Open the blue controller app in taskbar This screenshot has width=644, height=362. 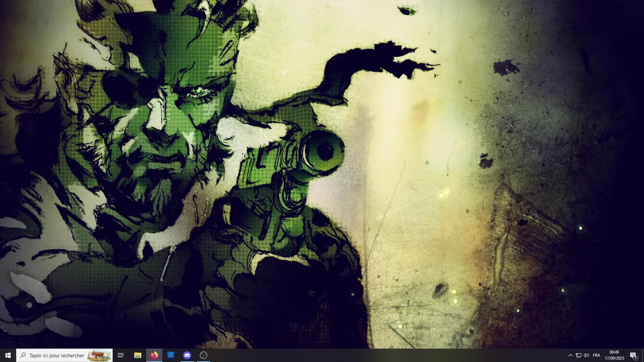pos(171,355)
